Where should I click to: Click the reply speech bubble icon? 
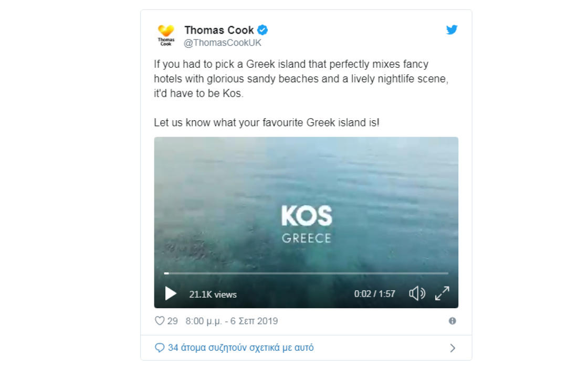click(160, 348)
